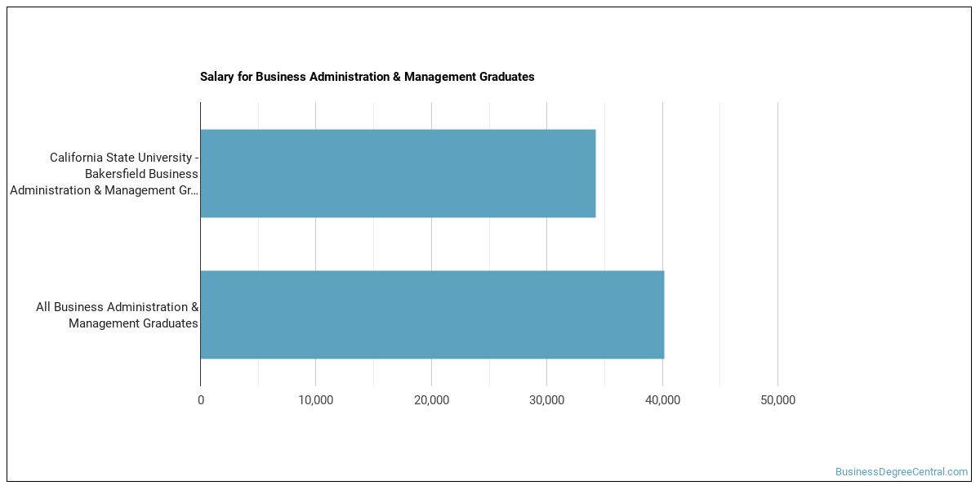Viewport: 980px width, 490px height.
Task: Click the 10,000 x-axis tick label
Action: pyautogui.click(x=316, y=400)
